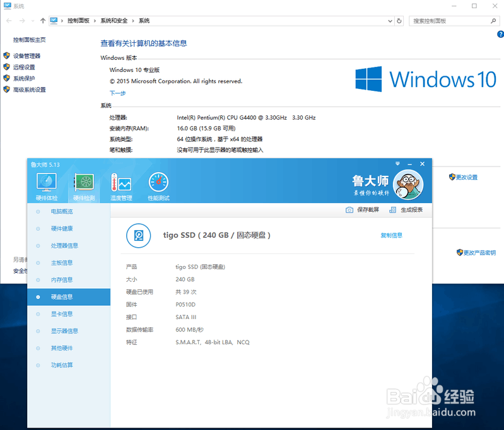504x430 pixels.
Task: Click the 保存截屏 button text
Action: click(368, 210)
